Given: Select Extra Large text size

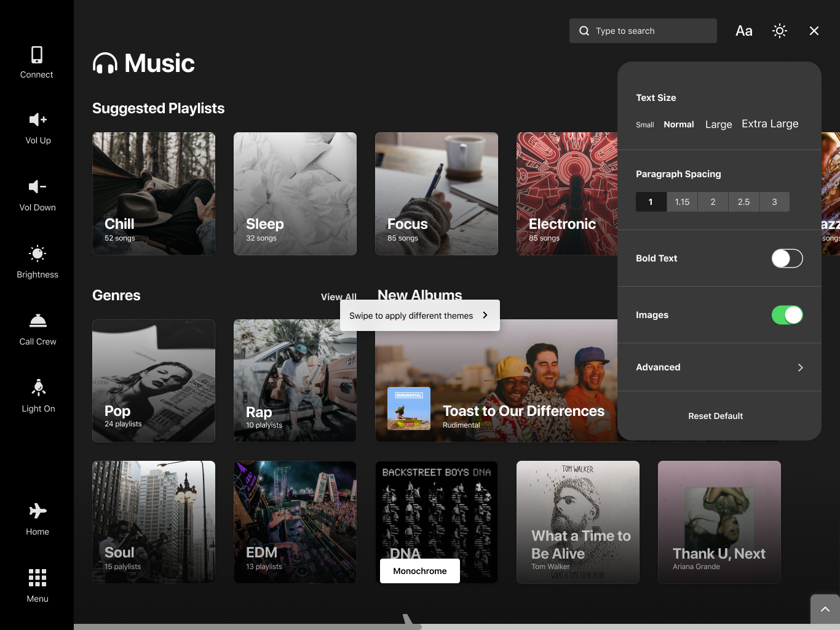Looking at the screenshot, I should [x=770, y=124].
